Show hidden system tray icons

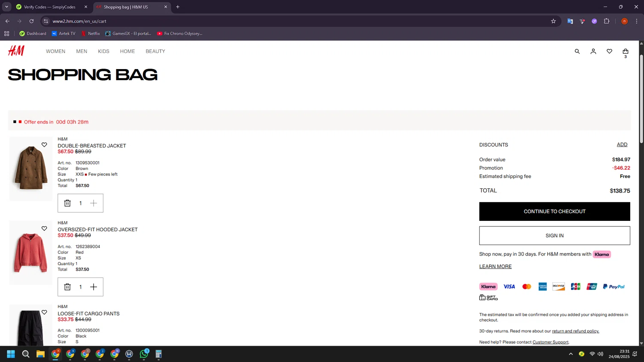tap(571, 354)
